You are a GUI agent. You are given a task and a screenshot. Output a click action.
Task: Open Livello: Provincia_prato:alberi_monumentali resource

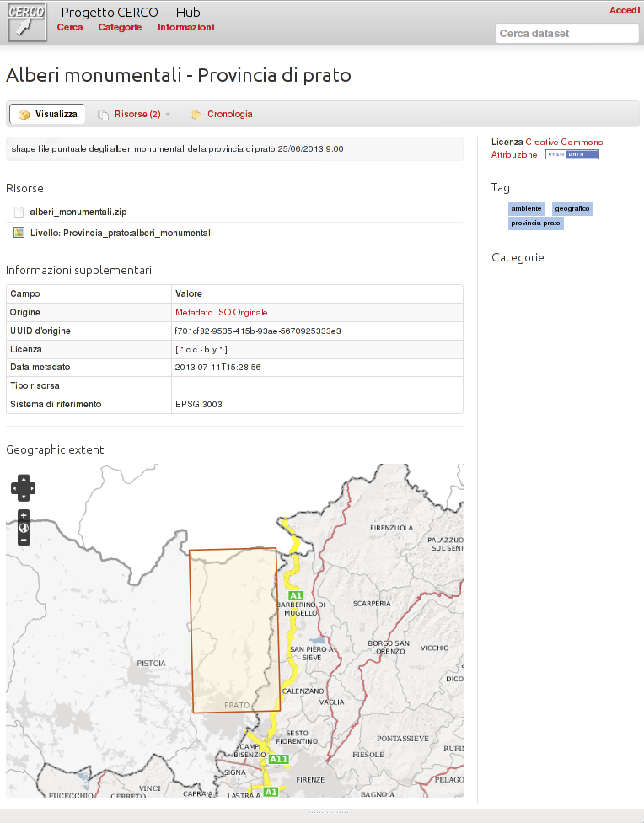[121, 233]
